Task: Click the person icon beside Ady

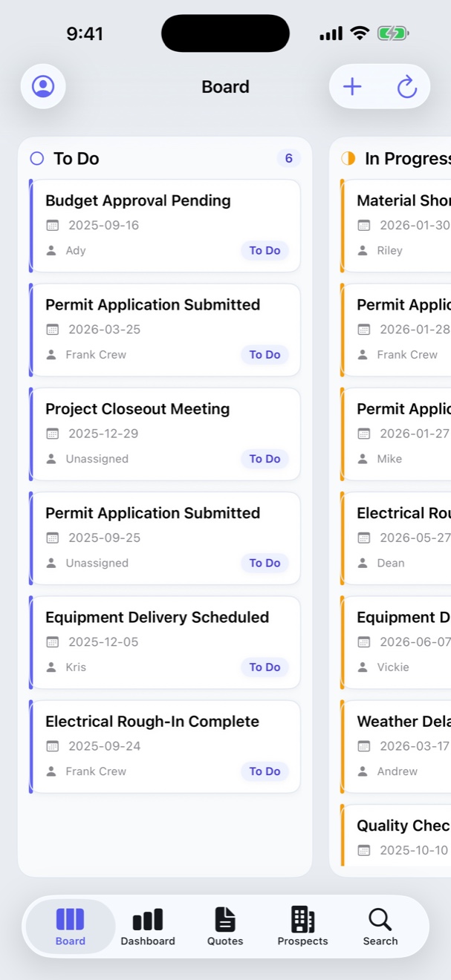Action: 51,251
